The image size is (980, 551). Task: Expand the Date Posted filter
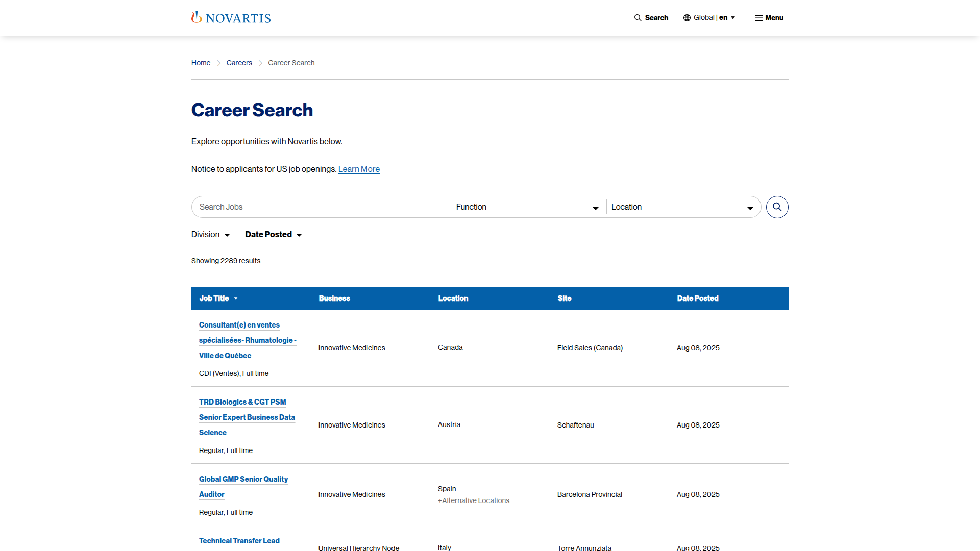click(274, 235)
